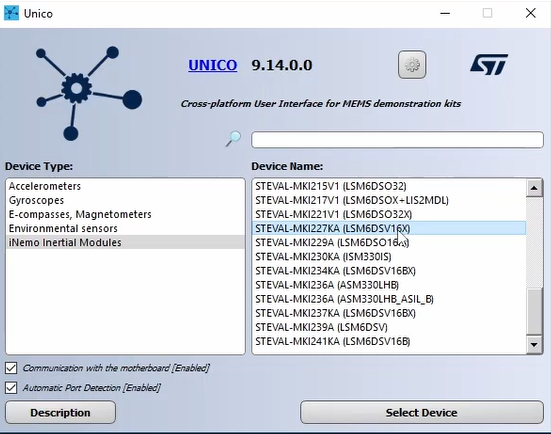The width and height of the screenshot is (551, 434).
Task: Toggle Communication with the motherboard checkbox
Action: 11,368
